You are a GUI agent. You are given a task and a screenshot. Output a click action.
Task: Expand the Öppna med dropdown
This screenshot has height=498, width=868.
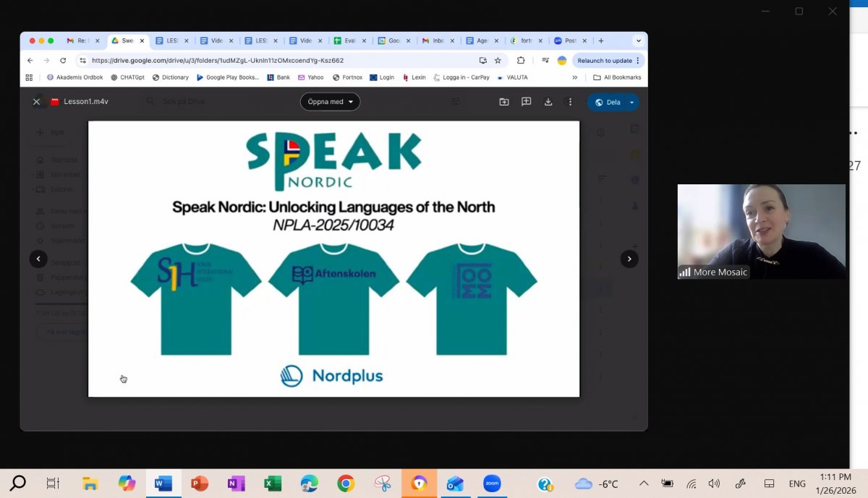(x=330, y=102)
